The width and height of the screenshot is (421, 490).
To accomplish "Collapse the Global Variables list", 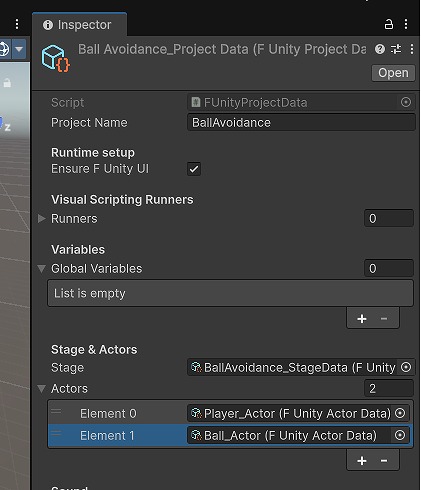I will click(41, 269).
